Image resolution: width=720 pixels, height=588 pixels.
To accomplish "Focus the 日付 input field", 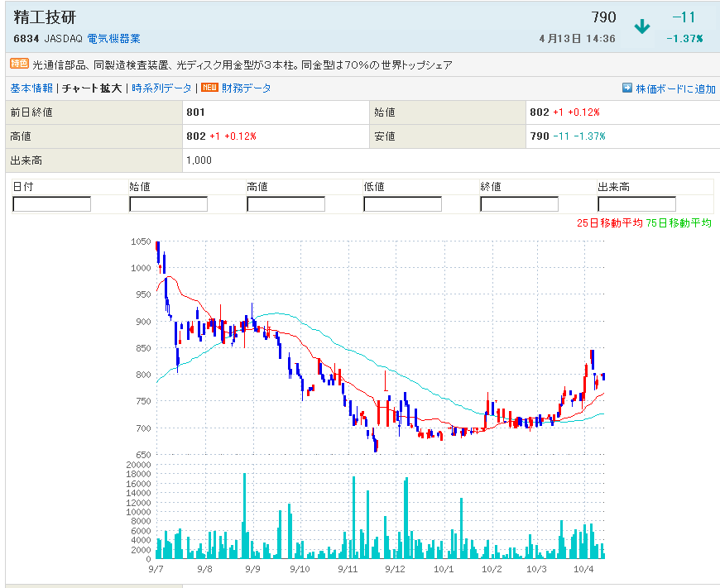I will [51, 203].
